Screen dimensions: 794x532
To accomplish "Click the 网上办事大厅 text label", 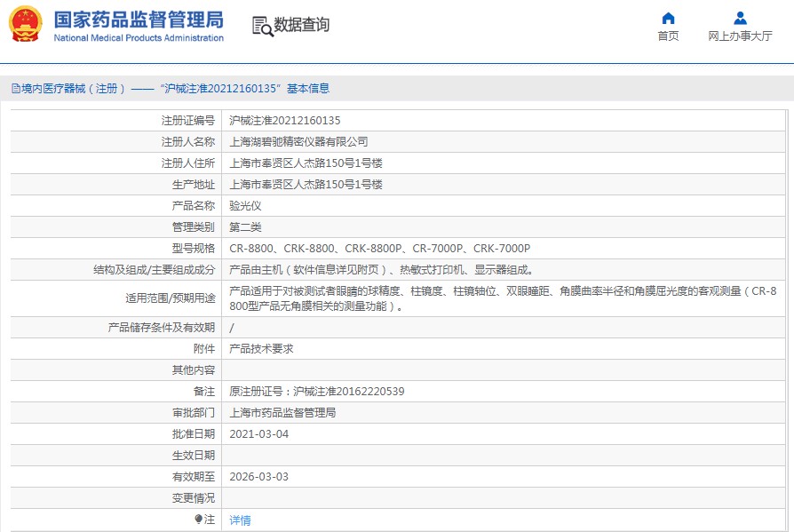I will pos(740,36).
